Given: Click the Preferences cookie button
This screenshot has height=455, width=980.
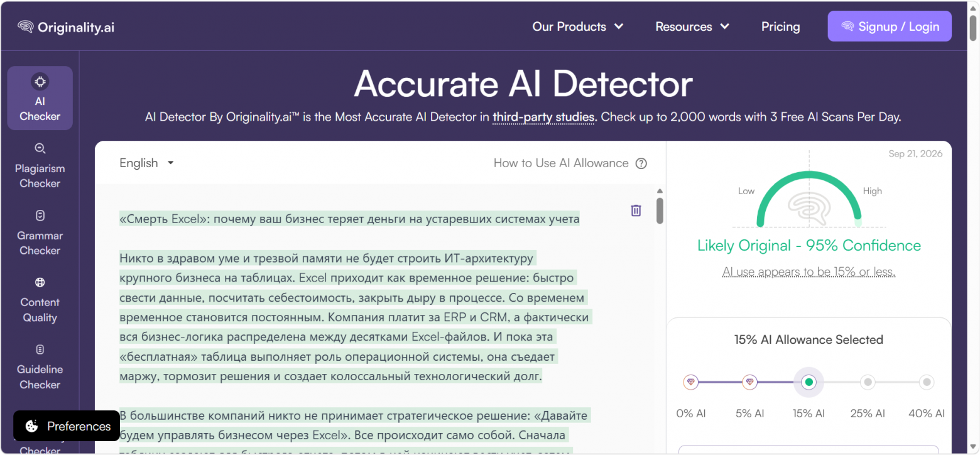Looking at the screenshot, I should pyautogui.click(x=67, y=426).
